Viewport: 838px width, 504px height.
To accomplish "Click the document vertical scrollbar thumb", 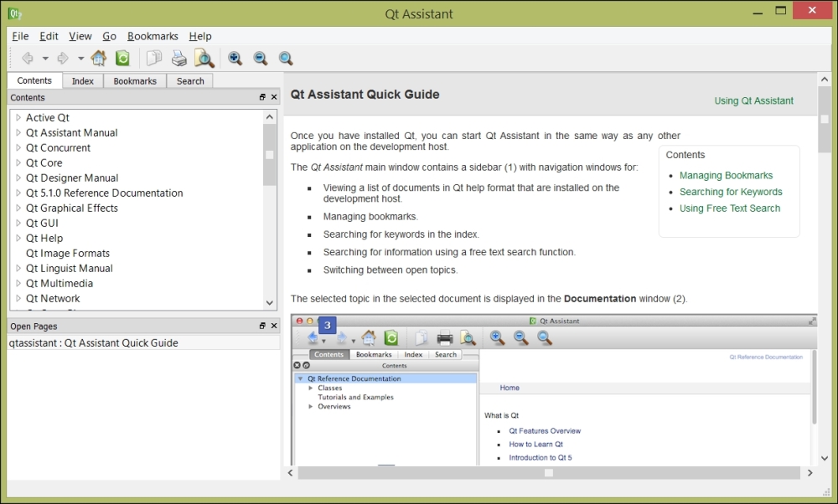I will [x=824, y=119].
